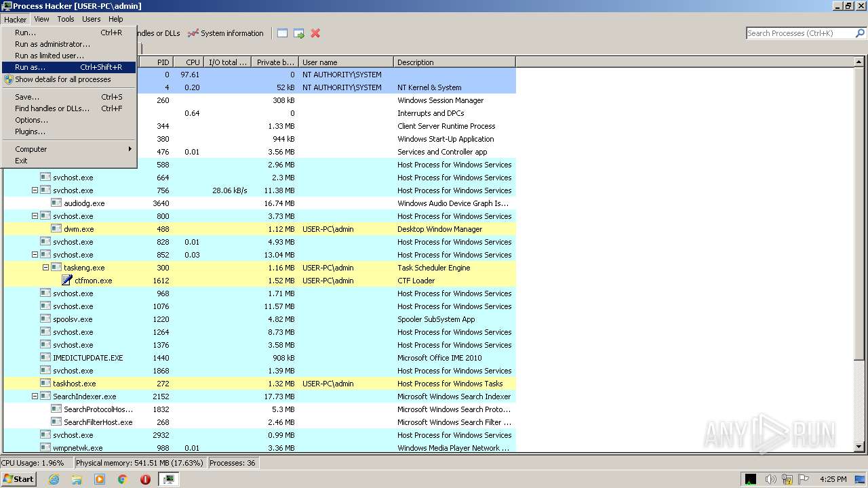Image resolution: width=868 pixels, height=488 pixels.
Task: Click the wmpnetwk.exe process icon
Action: click(45, 447)
